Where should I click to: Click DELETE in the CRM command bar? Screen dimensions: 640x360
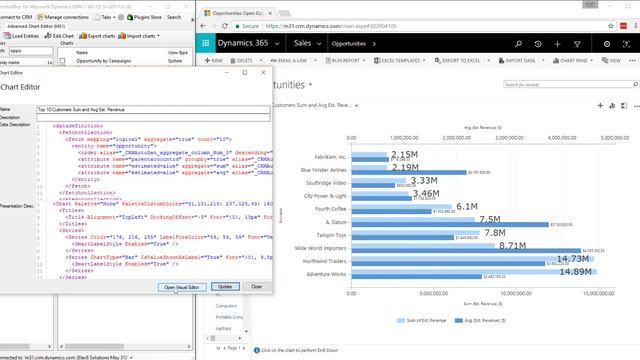pyautogui.click(x=241, y=60)
